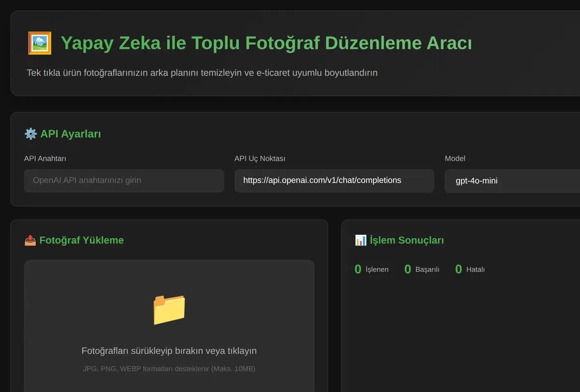This screenshot has width=580, height=392.
Task: Click the İşlenen stat label
Action: (x=377, y=269)
